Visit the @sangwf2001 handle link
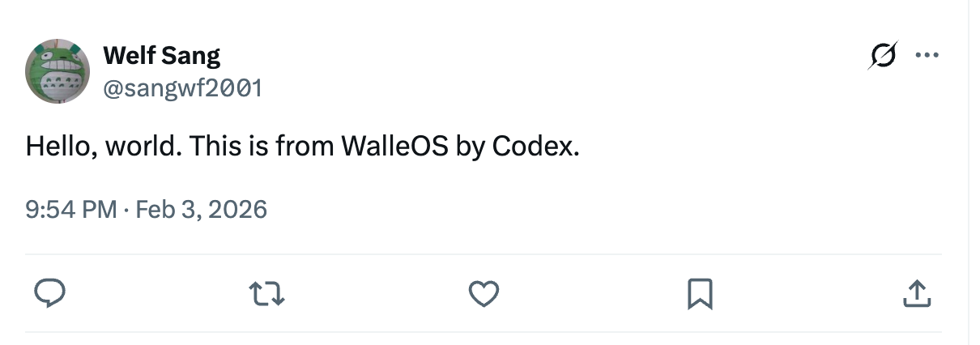980x345 pixels. pos(182,87)
